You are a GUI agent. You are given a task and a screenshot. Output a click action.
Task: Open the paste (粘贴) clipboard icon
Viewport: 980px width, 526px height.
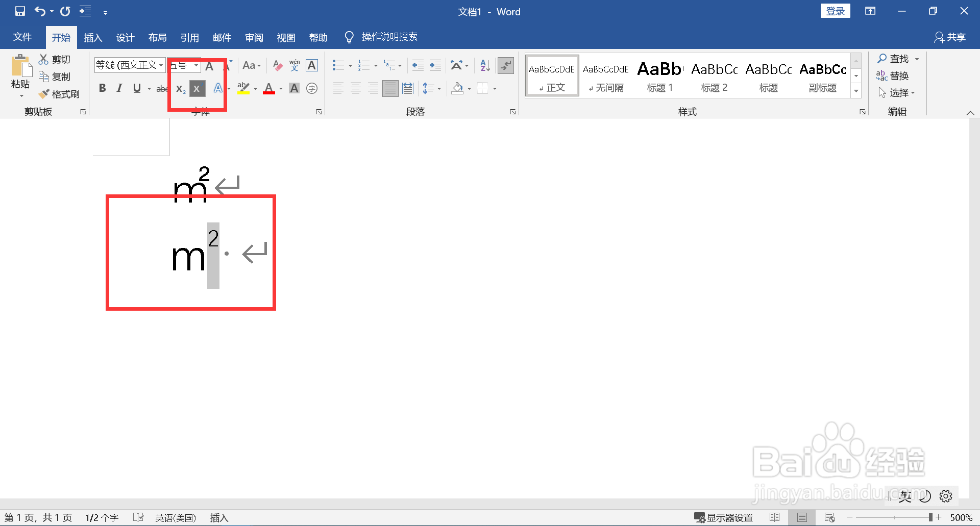tap(20, 67)
